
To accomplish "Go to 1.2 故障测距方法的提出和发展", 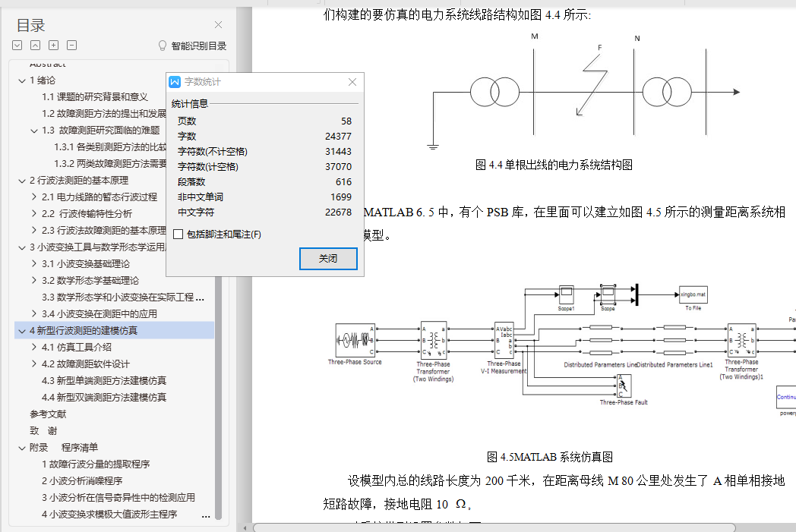I will (103, 114).
